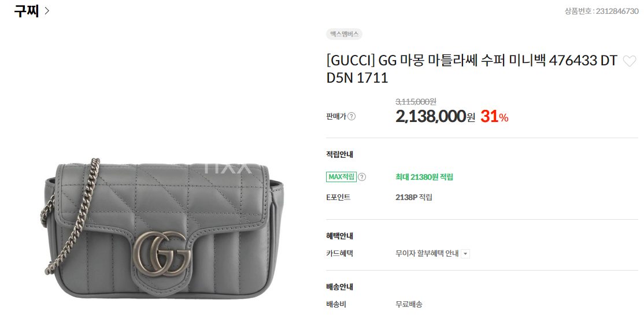Add the product to wishlist with heart icon
This screenshot has width=644, height=318.
[629, 62]
